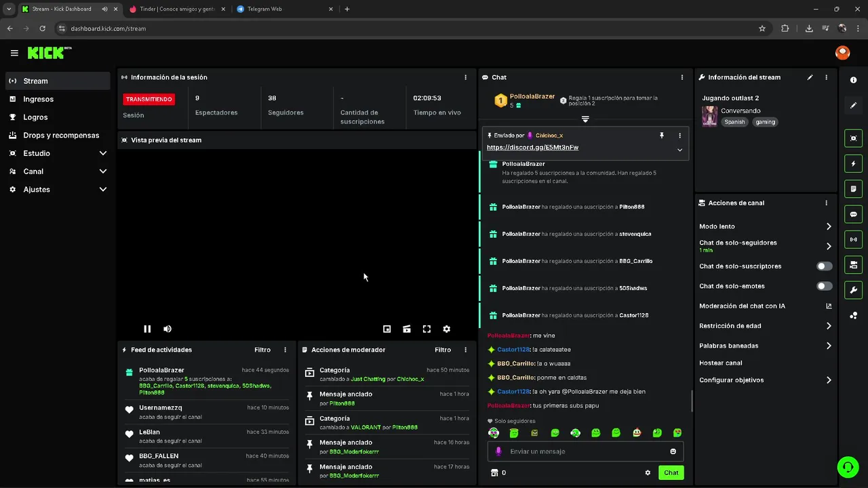Image resolution: width=868 pixels, height=488 pixels.
Task: Click the Conversando category thumbnail
Action: point(709,116)
